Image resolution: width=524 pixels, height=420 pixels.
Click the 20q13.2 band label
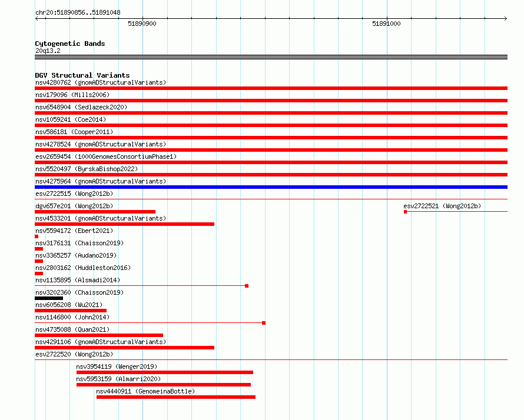48,51
